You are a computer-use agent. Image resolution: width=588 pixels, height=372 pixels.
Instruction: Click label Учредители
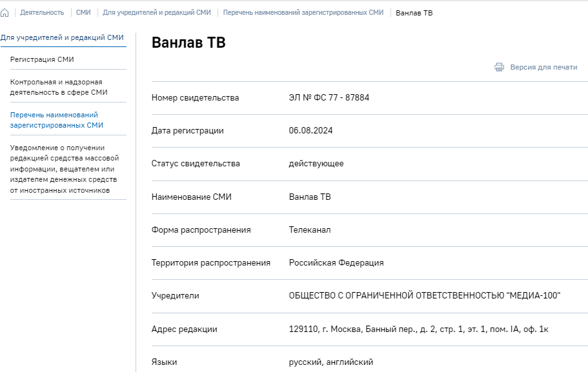[175, 295]
